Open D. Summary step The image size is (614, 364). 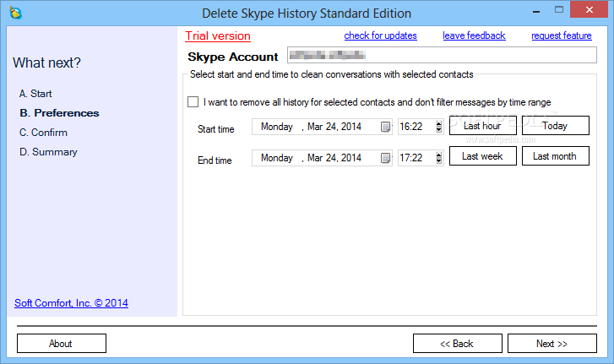point(48,152)
